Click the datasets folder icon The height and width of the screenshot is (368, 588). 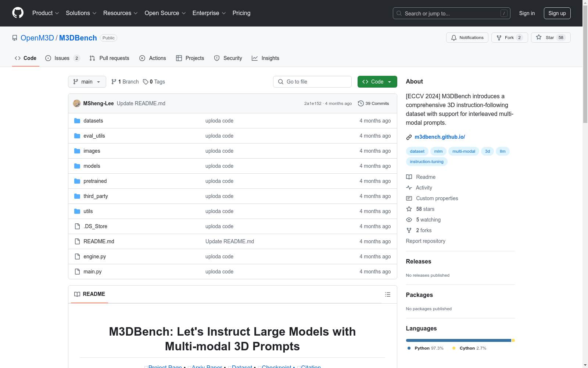pyautogui.click(x=77, y=121)
